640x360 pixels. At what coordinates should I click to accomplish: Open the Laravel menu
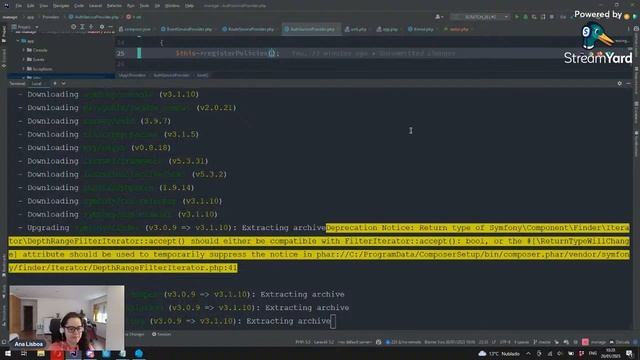click(x=96, y=6)
